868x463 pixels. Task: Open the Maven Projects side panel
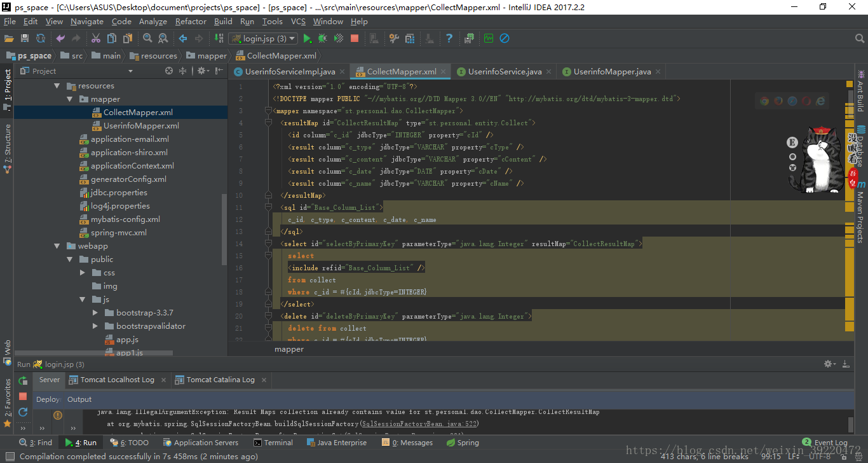point(860,212)
